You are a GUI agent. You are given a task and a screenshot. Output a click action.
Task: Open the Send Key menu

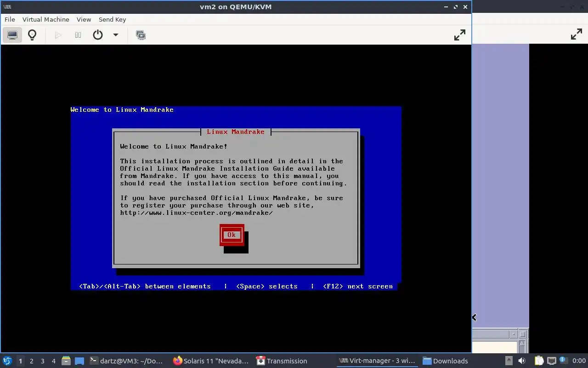(112, 19)
